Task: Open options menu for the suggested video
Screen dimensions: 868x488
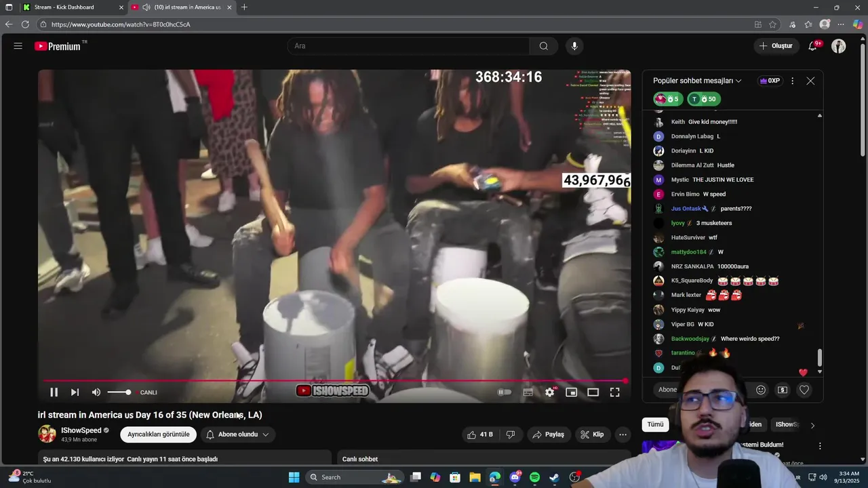Action: tap(820, 446)
